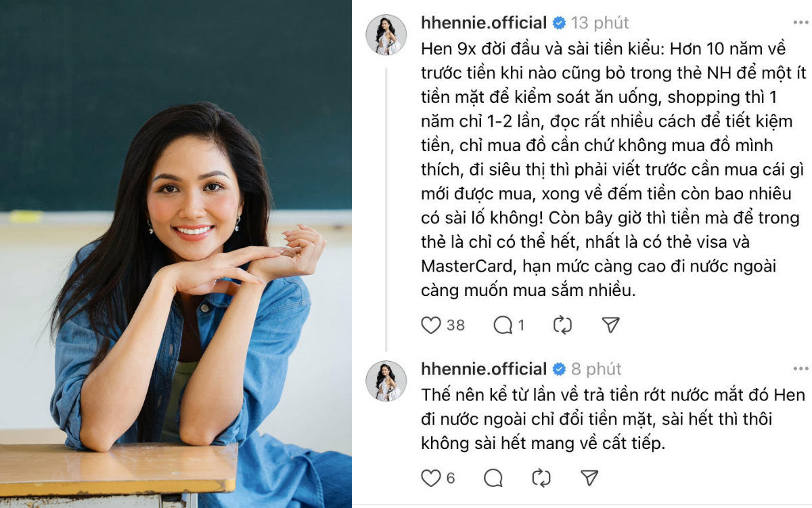Click the verified badge on first post

coord(560,23)
